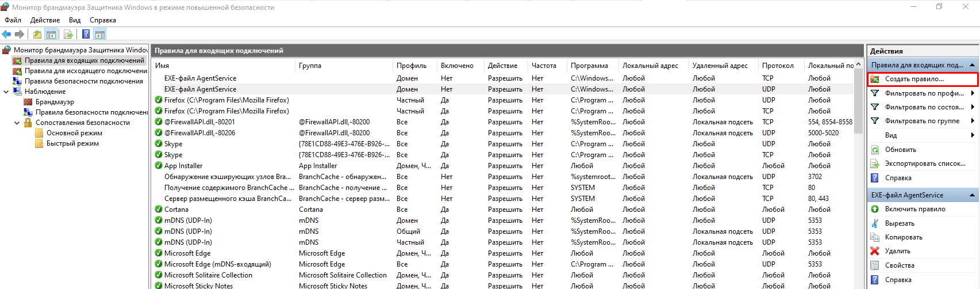Toggle the action pane toolbar button

(x=100, y=35)
